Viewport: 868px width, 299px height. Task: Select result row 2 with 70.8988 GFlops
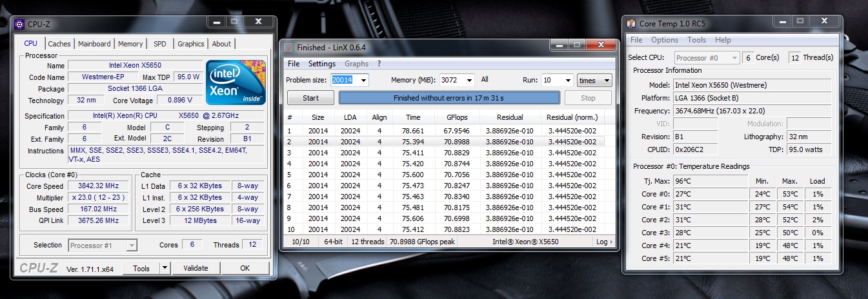pos(445,141)
